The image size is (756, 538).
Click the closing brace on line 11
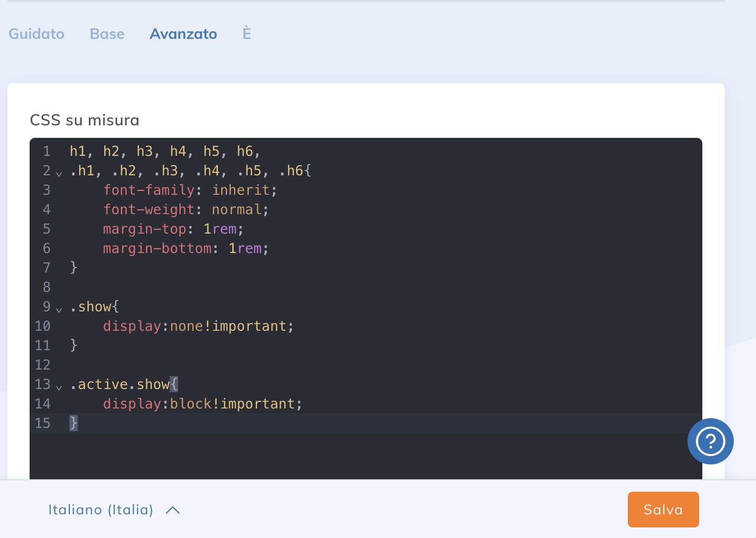[x=74, y=346]
